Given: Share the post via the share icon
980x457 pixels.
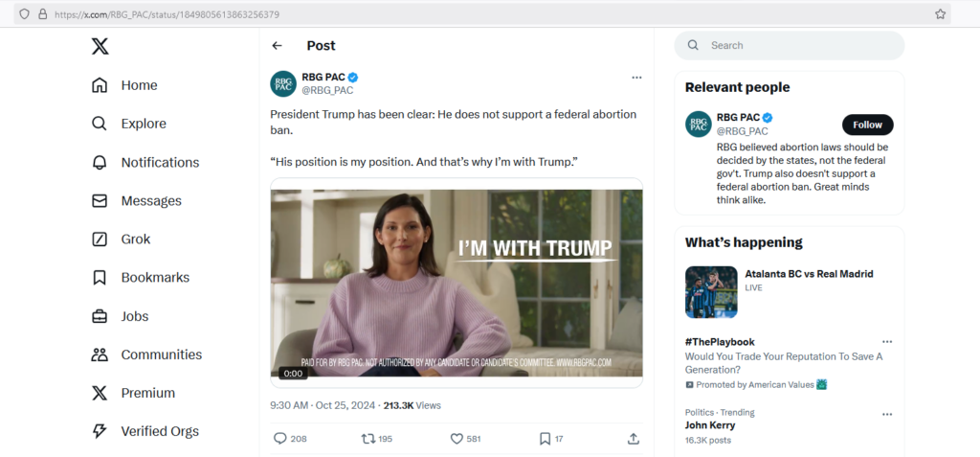Looking at the screenshot, I should [633, 438].
